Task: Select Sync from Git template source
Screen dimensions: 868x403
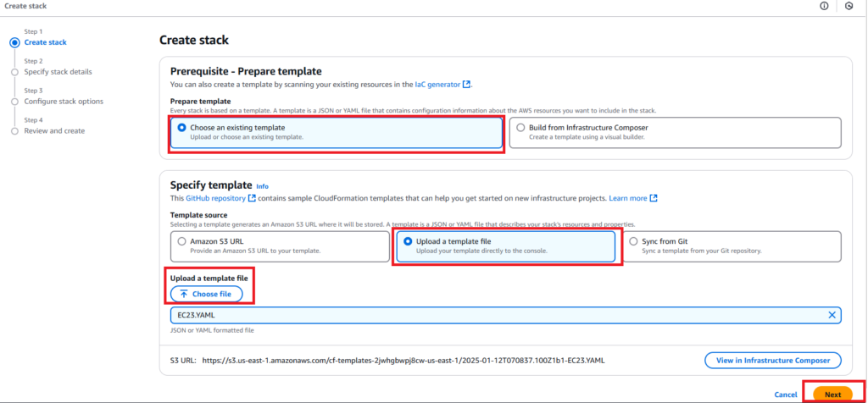Action: [634, 241]
